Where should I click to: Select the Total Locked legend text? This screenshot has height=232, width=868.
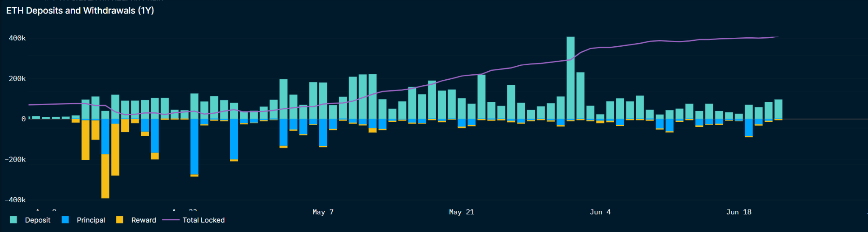[x=203, y=220]
